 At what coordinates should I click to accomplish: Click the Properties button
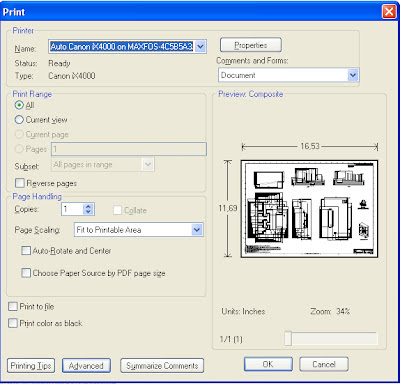pyautogui.click(x=251, y=45)
